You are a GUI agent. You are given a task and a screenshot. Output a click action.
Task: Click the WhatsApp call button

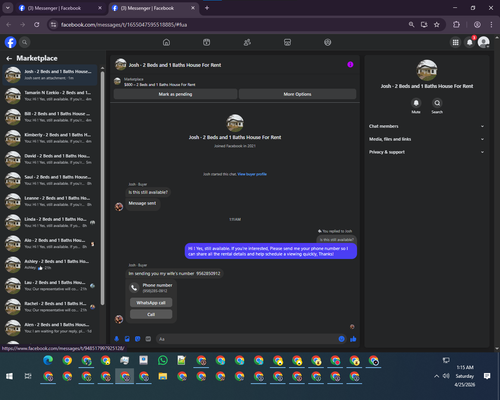[x=151, y=303]
